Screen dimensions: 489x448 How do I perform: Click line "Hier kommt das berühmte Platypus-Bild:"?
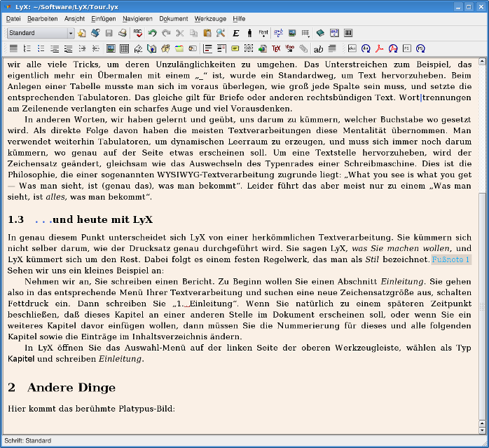[x=91, y=409]
